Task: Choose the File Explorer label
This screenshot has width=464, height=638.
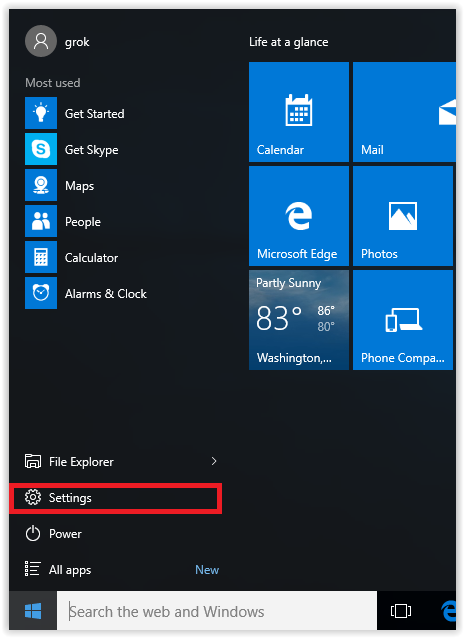Action: 81,462
